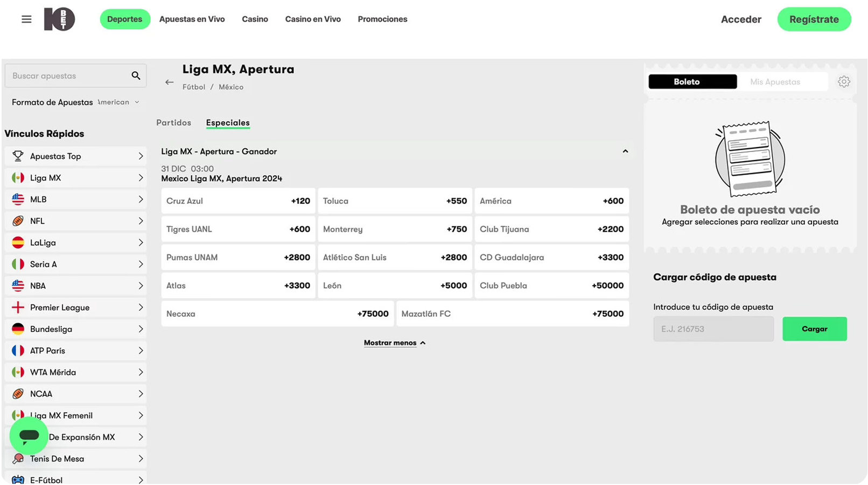Bet on CD Guadalajara at +3300
This screenshot has width=868, height=485.
pyautogui.click(x=551, y=258)
